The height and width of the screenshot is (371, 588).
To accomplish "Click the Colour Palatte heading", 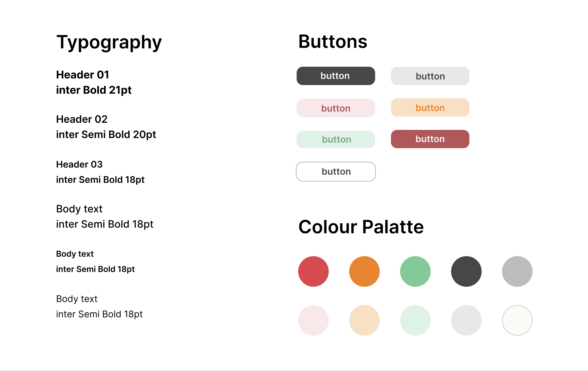I will pyautogui.click(x=361, y=227).
